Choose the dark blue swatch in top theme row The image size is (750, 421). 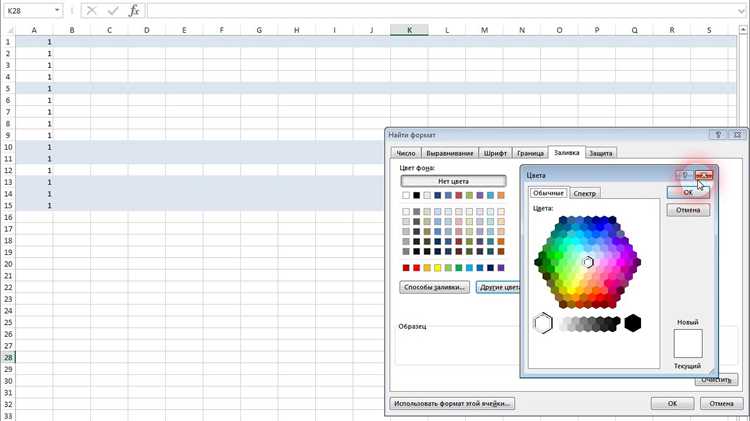tap(438, 195)
